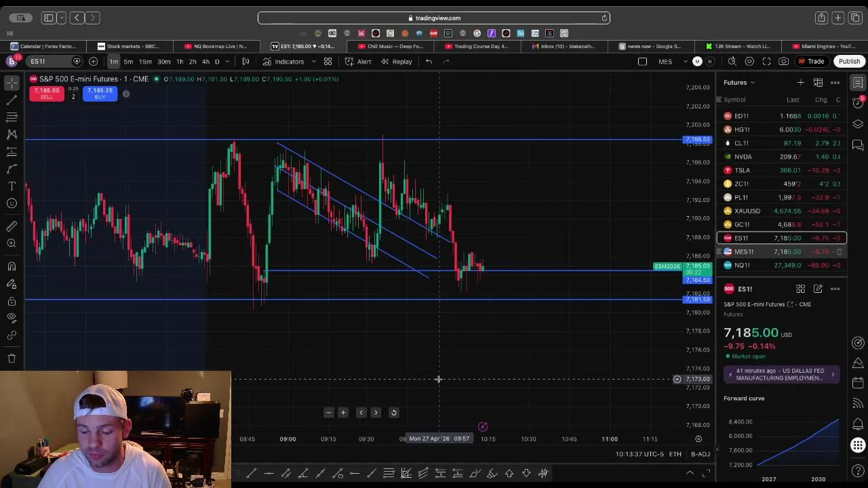Toggle ETH extended hours session
The height and width of the screenshot is (488, 868).
click(x=675, y=454)
